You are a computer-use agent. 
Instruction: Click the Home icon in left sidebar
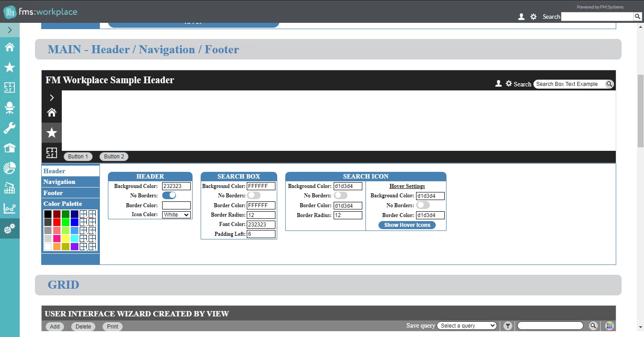[x=9, y=47]
